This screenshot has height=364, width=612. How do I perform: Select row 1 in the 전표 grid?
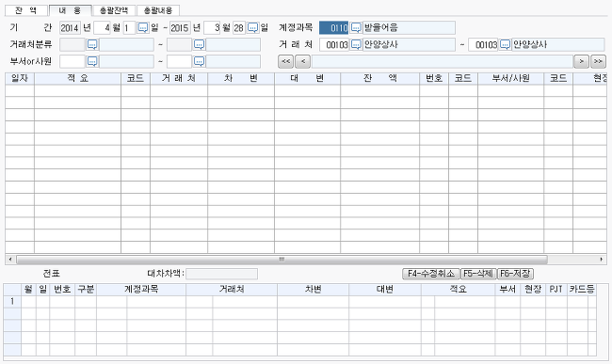[x=12, y=301]
